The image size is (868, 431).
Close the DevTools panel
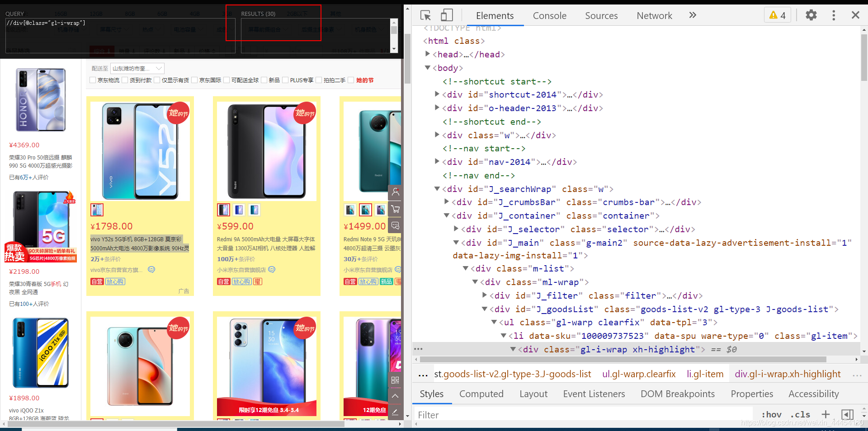855,15
